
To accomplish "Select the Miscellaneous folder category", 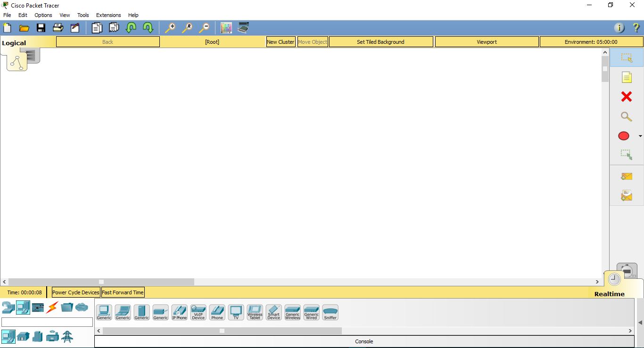I will click(67, 308).
